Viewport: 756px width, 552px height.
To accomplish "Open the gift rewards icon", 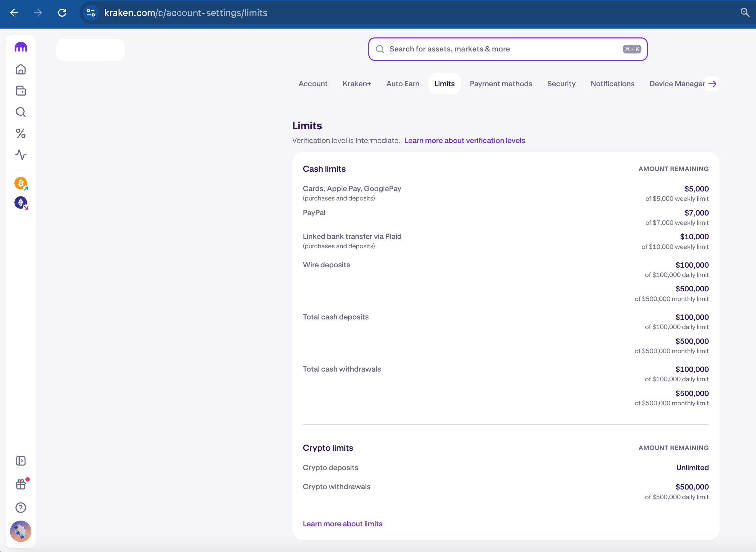I will [x=21, y=484].
